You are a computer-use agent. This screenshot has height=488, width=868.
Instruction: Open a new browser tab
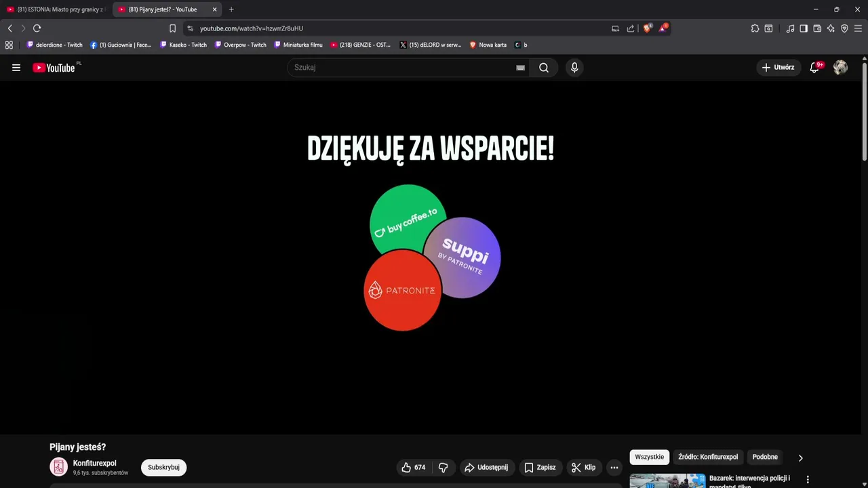tap(231, 9)
